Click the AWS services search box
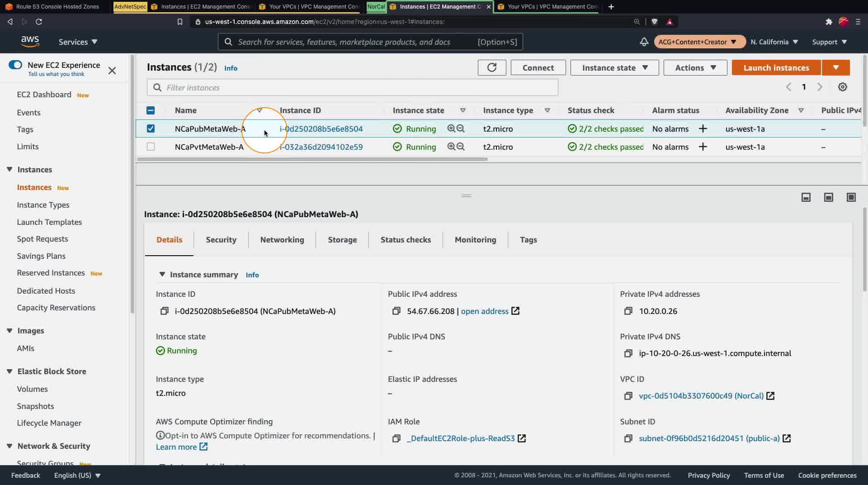The width and height of the screenshot is (868, 485). [x=370, y=42]
